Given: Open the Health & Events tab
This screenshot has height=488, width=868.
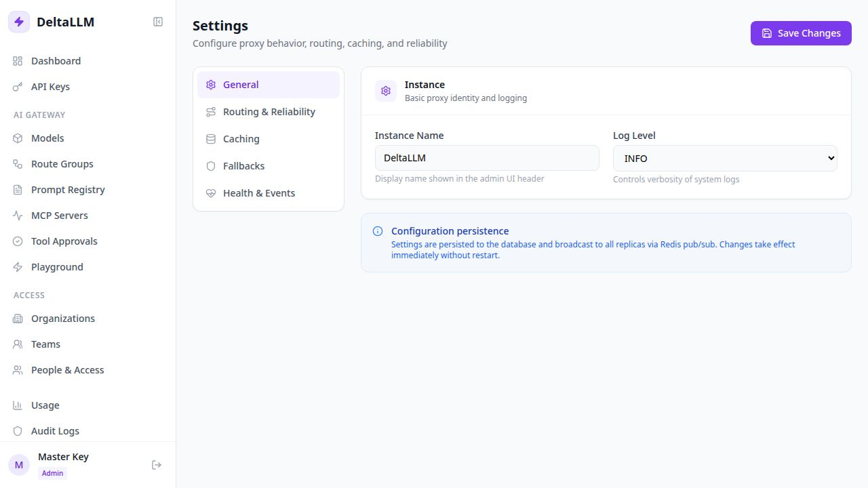Looking at the screenshot, I should [269, 193].
